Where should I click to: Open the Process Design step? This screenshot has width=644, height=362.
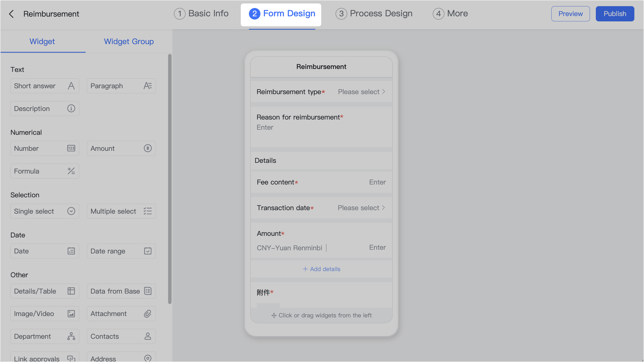pyautogui.click(x=374, y=13)
